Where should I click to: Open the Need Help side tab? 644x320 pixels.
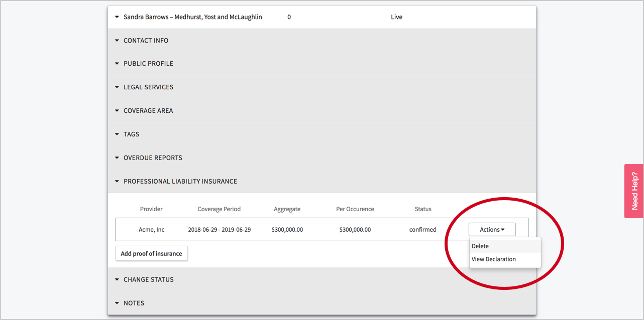point(634,191)
